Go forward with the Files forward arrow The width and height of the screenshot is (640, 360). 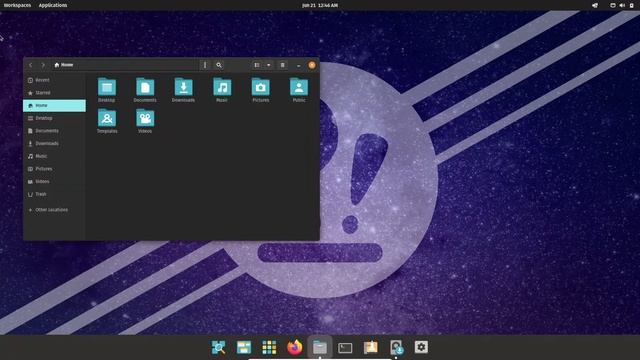click(x=43, y=65)
